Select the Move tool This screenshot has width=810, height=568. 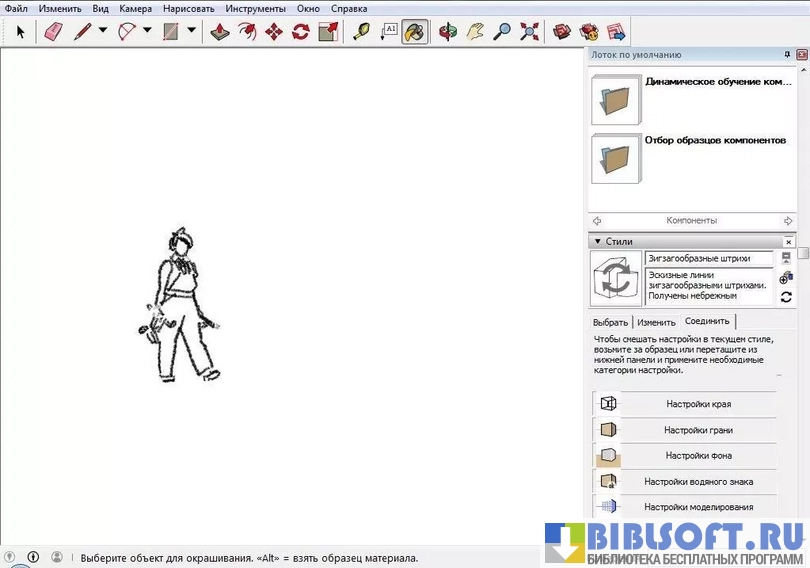point(273,31)
